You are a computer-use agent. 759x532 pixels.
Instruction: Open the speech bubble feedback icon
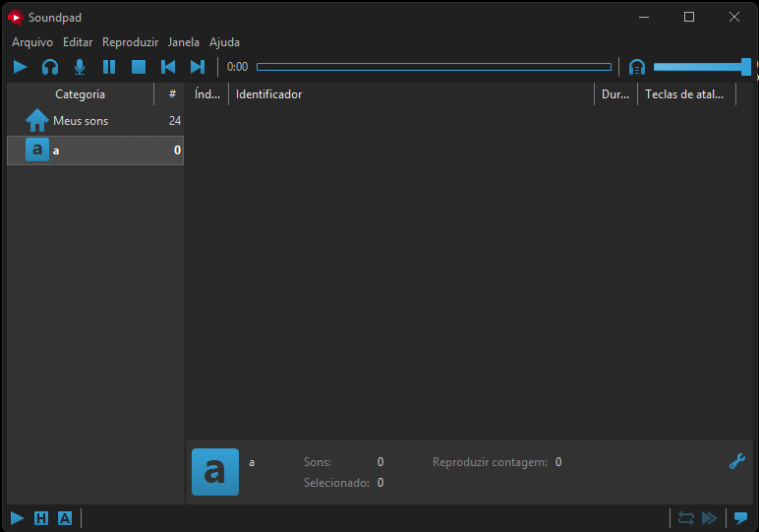(741, 518)
